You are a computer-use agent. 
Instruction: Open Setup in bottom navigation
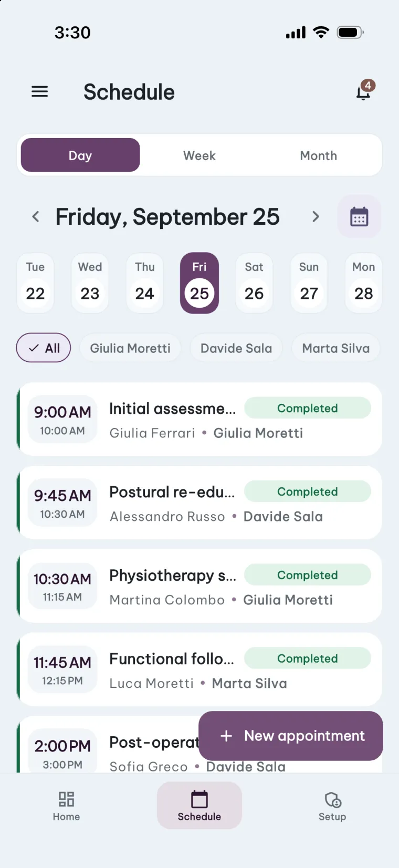pyautogui.click(x=332, y=806)
